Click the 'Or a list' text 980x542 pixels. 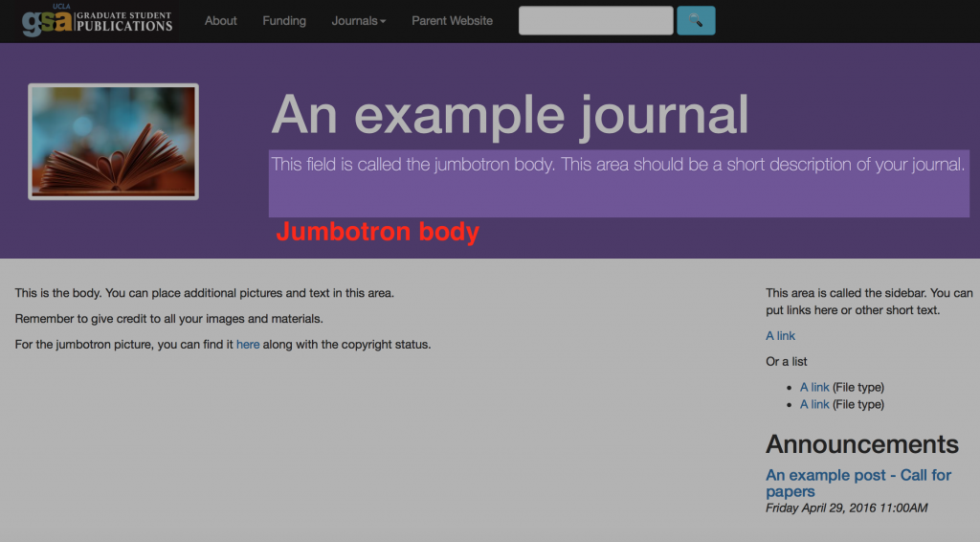(x=787, y=361)
